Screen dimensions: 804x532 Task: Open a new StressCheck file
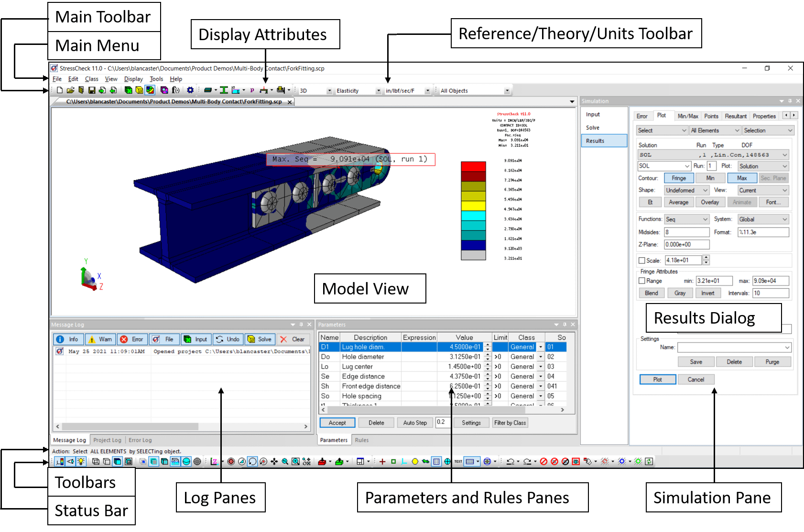(x=60, y=90)
